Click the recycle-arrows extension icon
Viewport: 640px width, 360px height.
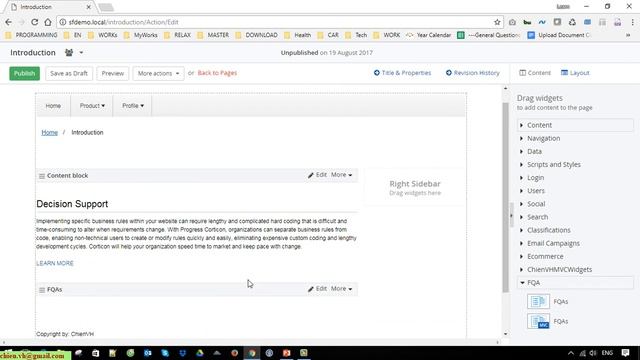pos(572,22)
